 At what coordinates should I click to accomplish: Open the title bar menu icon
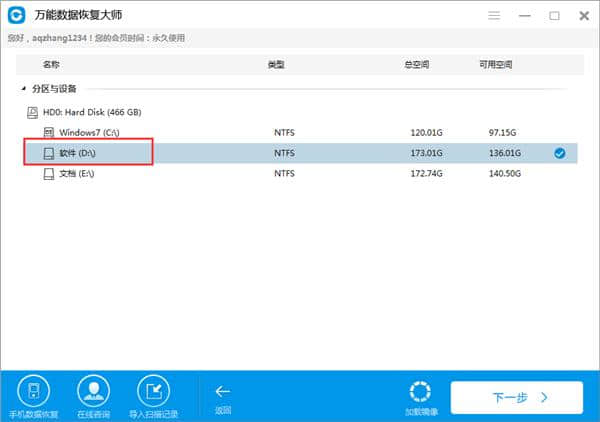pyautogui.click(x=495, y=16)
